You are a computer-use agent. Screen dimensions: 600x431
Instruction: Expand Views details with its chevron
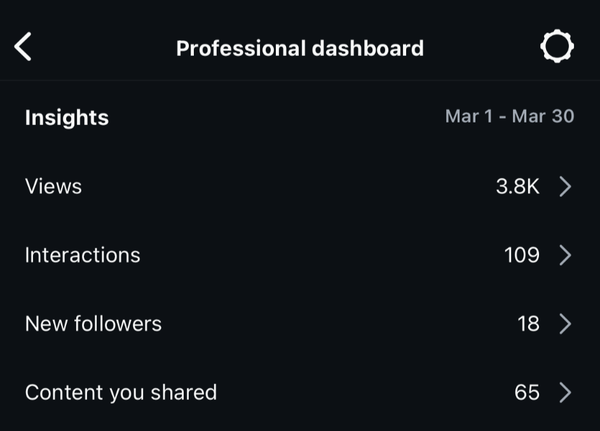tap(565, 186)
